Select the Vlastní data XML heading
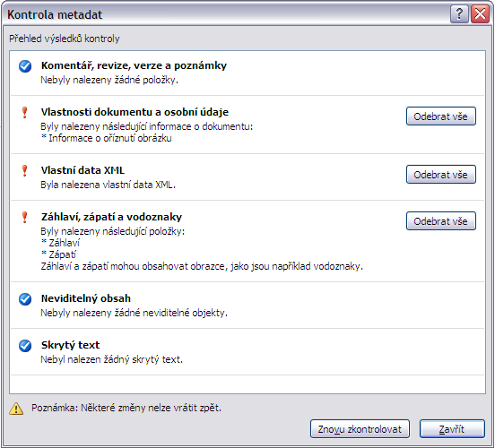The width and height of the screenshot is (495, 448). point(82,170)
